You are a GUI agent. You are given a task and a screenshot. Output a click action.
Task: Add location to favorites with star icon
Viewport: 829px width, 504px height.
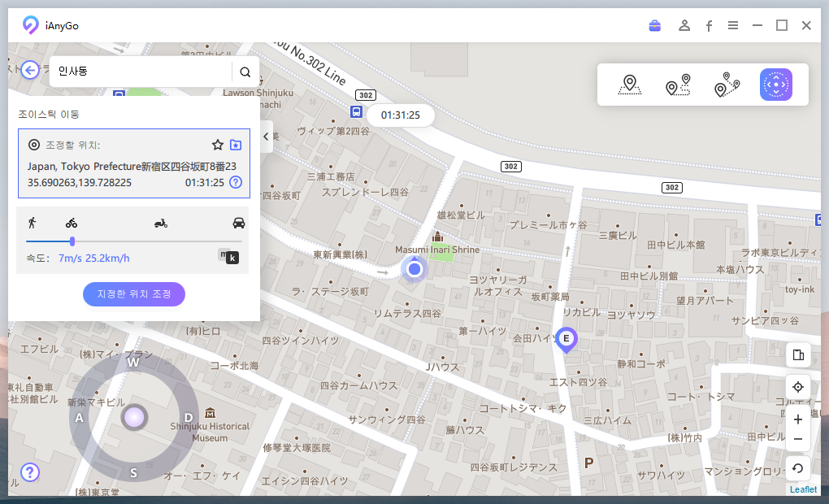pos(217,145)
